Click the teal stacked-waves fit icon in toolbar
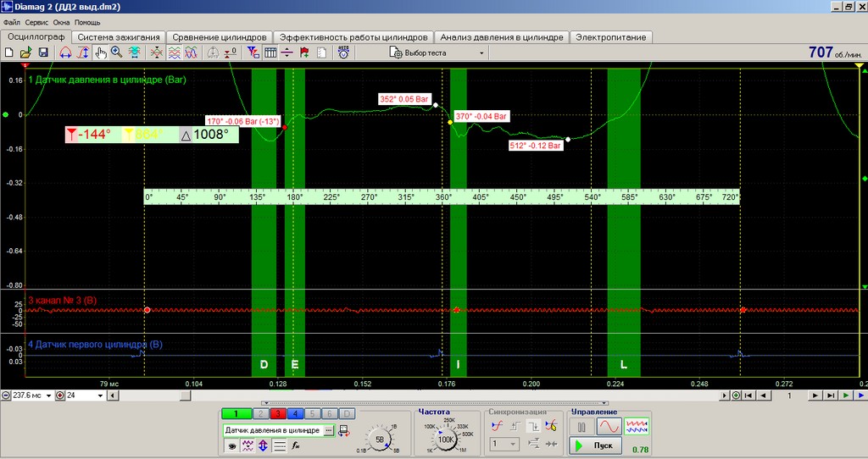This screenshot has width=868, height=459. [135, 53]
